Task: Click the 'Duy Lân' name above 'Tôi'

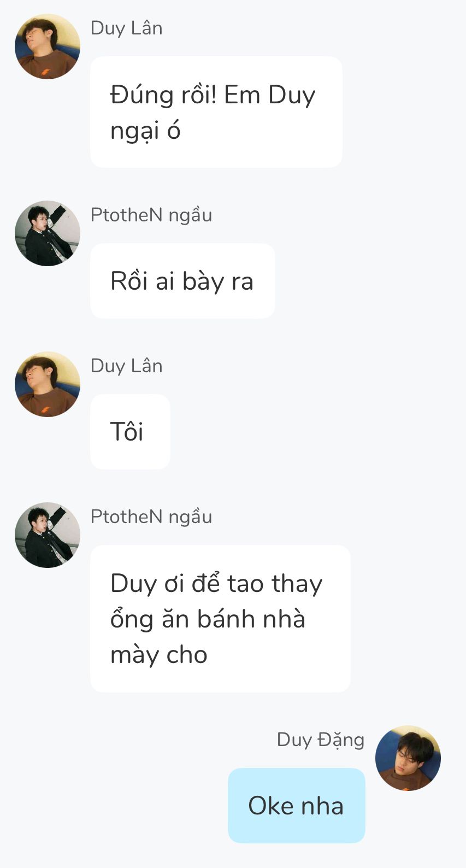Action: point(126,366)
